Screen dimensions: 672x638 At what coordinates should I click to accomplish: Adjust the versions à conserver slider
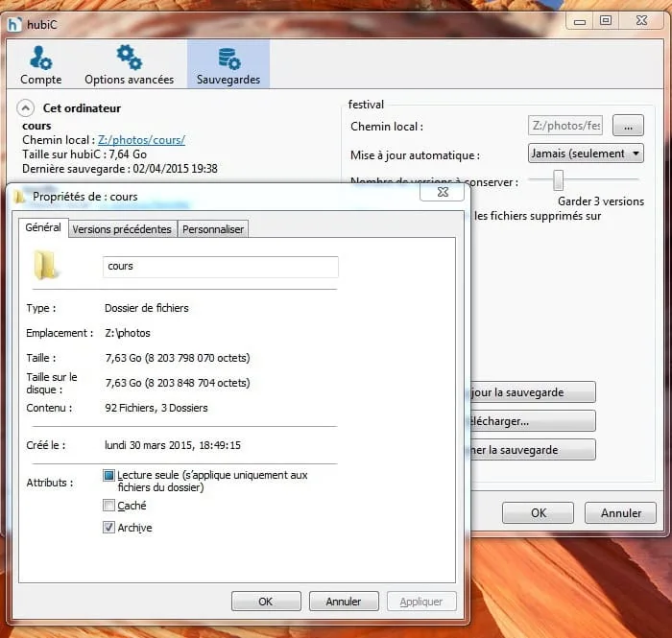(x=558, y=180)
